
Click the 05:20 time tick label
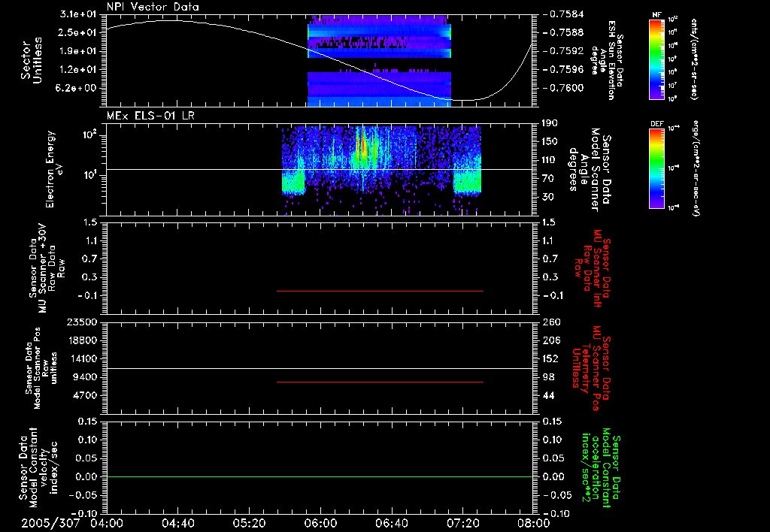click(x=249, y=523)
